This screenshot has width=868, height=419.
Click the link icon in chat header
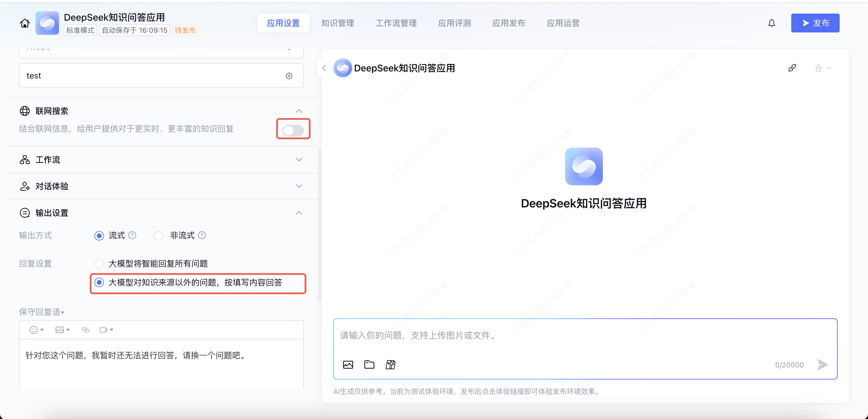(792, 68)
